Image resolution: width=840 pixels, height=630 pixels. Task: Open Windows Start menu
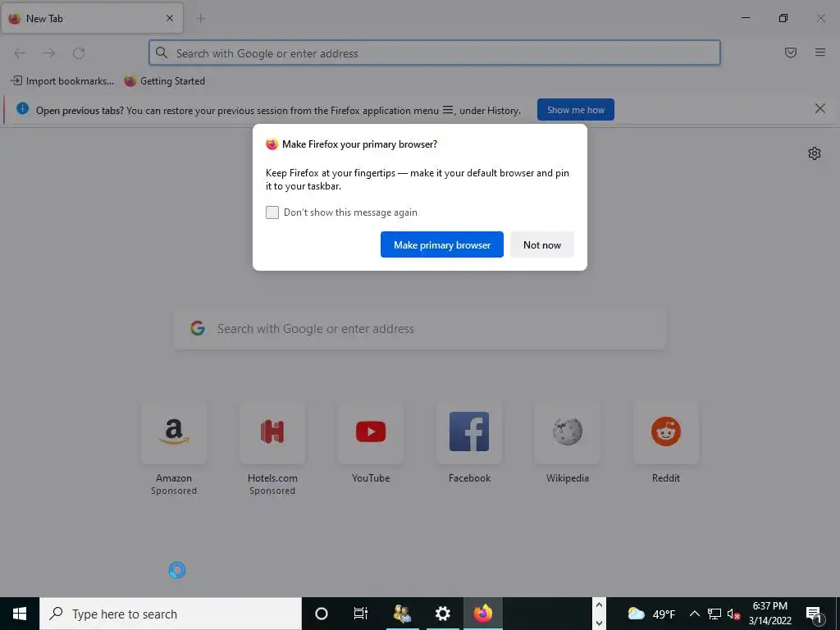pyautogui.click(x=20, y=614)
